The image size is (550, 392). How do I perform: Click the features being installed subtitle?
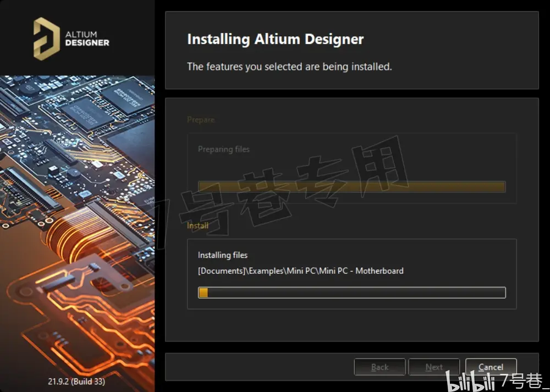click(289, 67)
